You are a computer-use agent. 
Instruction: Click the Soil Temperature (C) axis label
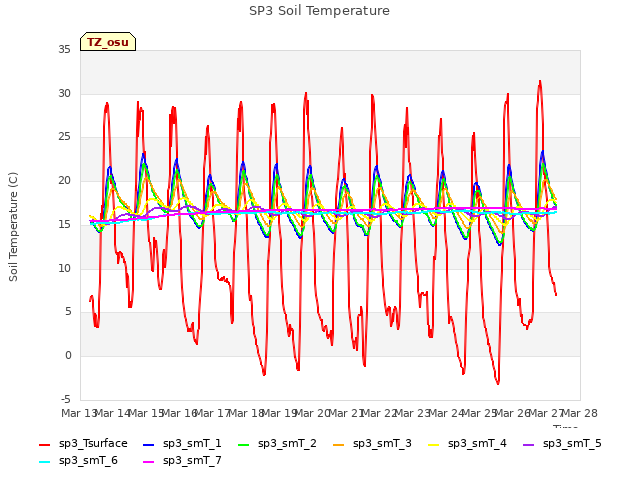13,227
